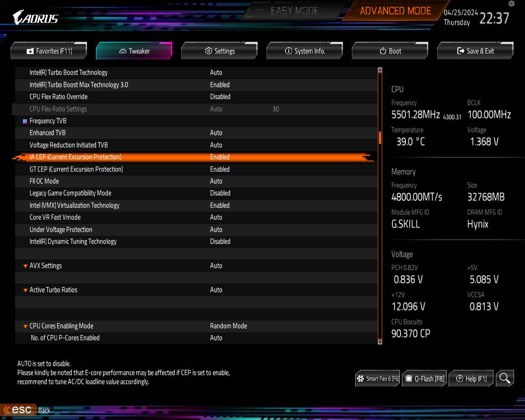Select the Under Voltage Protection label
The width and height of the screenshot is (525, 420).
(x=61, y=230)
